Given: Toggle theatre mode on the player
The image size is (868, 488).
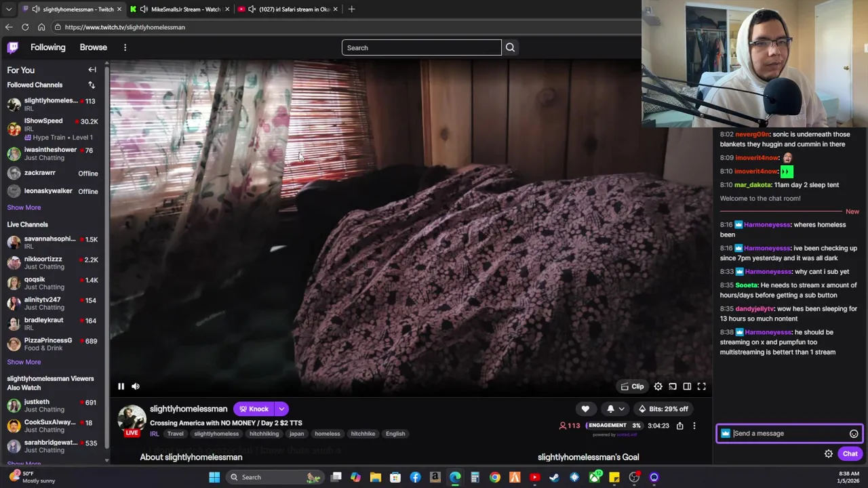Looking at the screenshot, I should point(687,386).
